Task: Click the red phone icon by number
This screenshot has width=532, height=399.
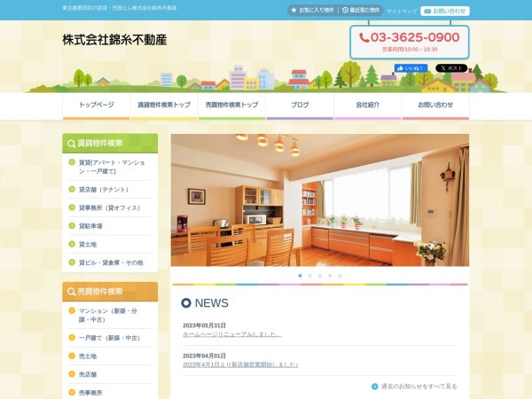Action: pos(364,37)
